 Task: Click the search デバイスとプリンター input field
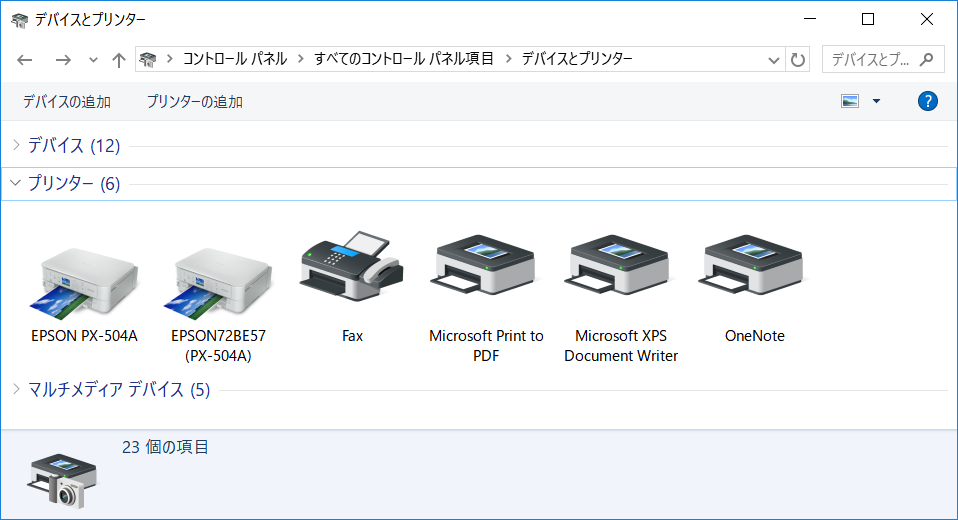pos(870,59)
